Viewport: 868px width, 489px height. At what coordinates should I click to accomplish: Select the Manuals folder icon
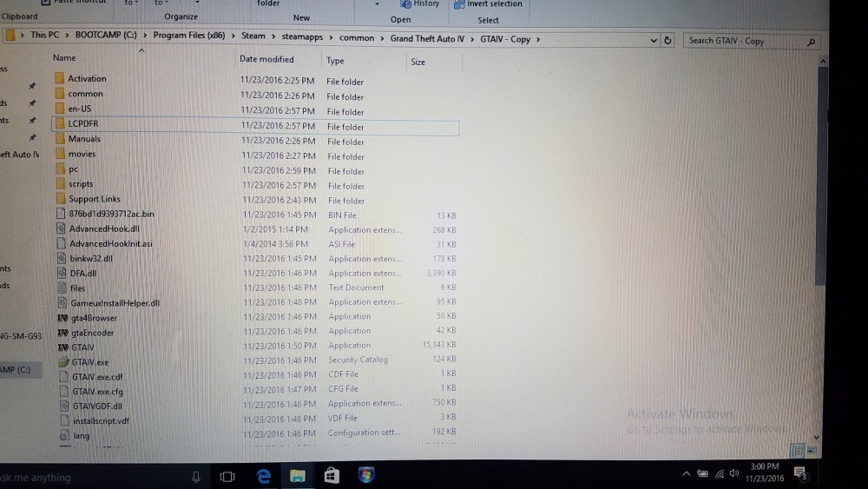61,138
